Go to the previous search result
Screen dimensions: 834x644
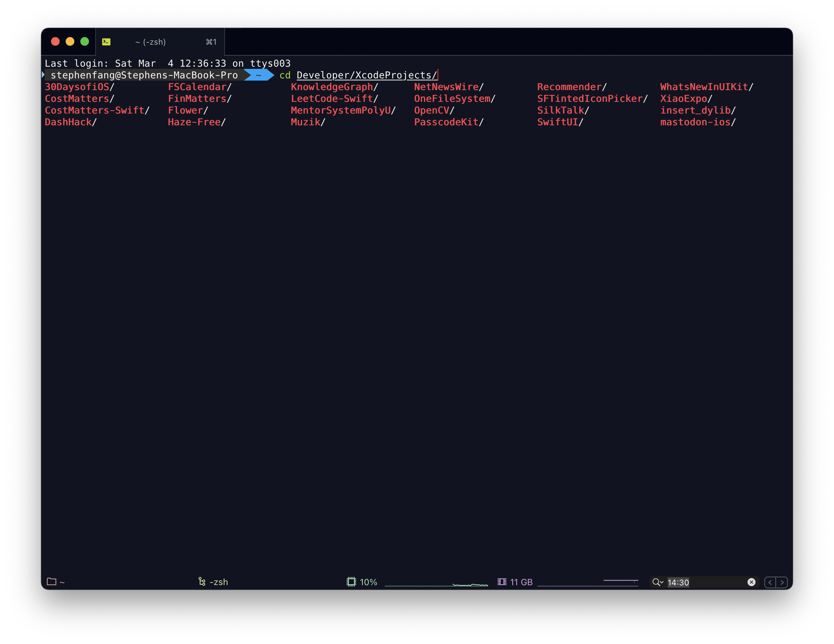[x=770, y=582]
